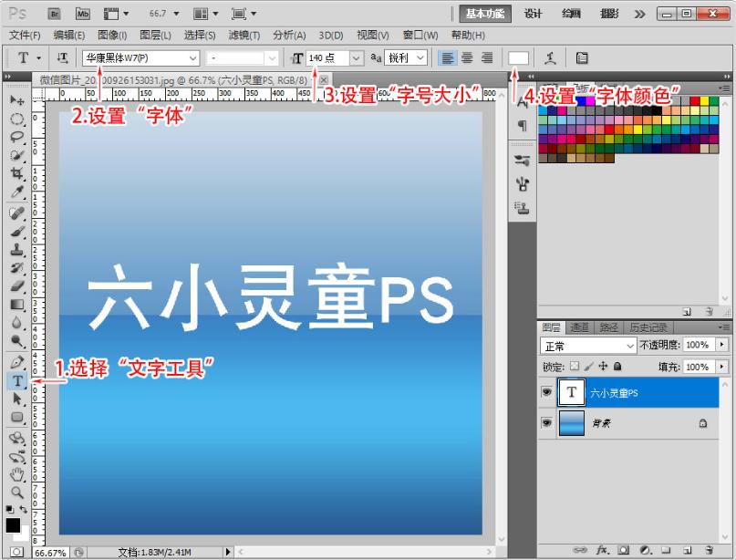This screenshot has height=560, width=736.
Task: Open the layer blend mode dropdown 正常
Action: (x=586, y=346)
